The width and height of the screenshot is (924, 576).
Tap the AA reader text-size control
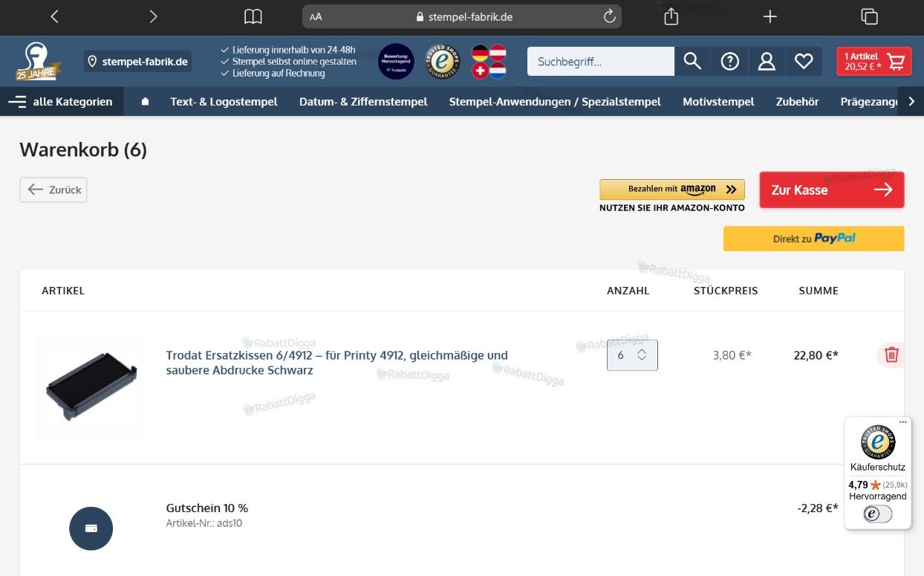click(x=316, y=16)
